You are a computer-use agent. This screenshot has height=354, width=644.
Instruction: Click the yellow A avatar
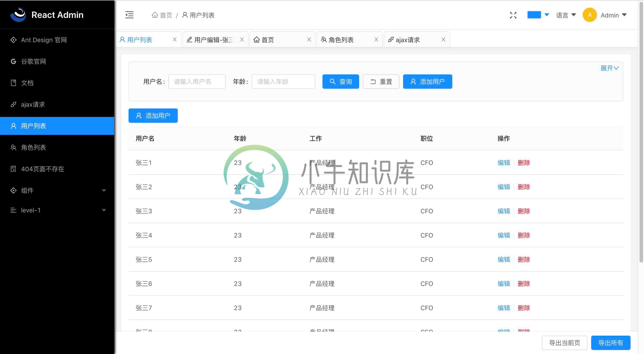(590, 15)
